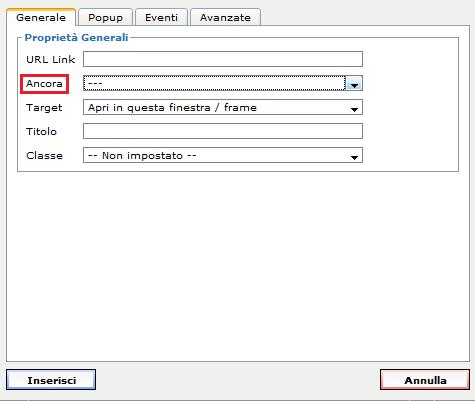Open the Popup tab
Viewport: 475px width, 401px height.
point(105,17)
